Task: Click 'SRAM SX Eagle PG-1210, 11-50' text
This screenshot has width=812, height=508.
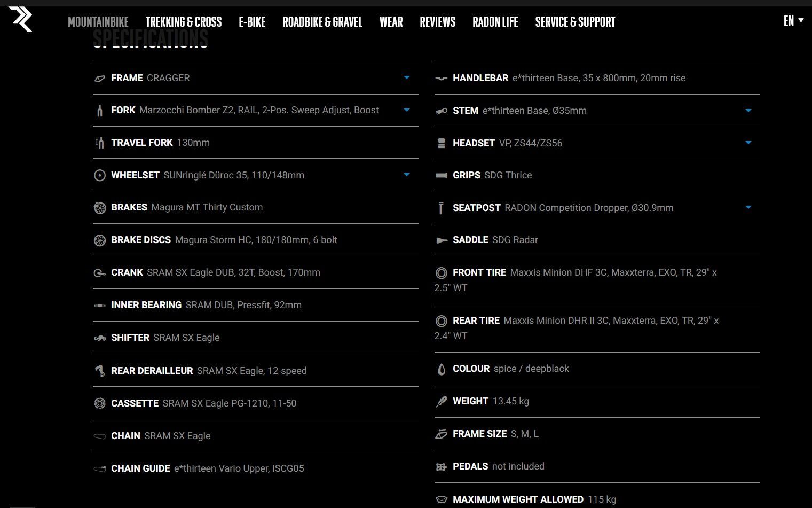Action: coord(230,403)
